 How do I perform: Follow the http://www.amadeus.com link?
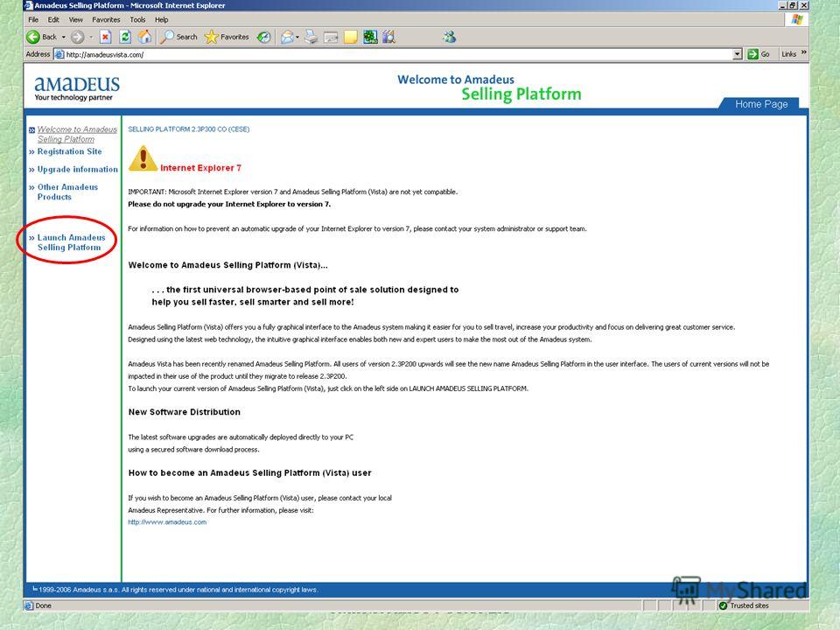[167, 522]
